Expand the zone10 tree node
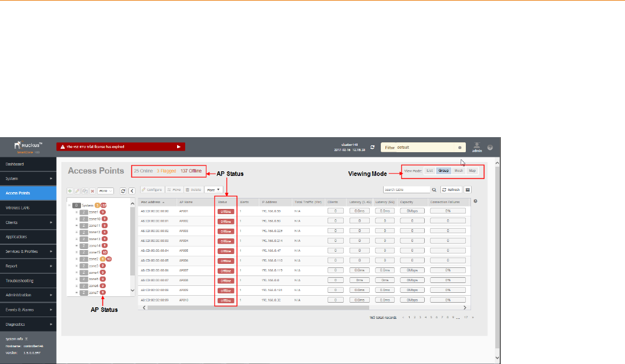The height and width of the screenshot is (364, 625). click(76, 219)
